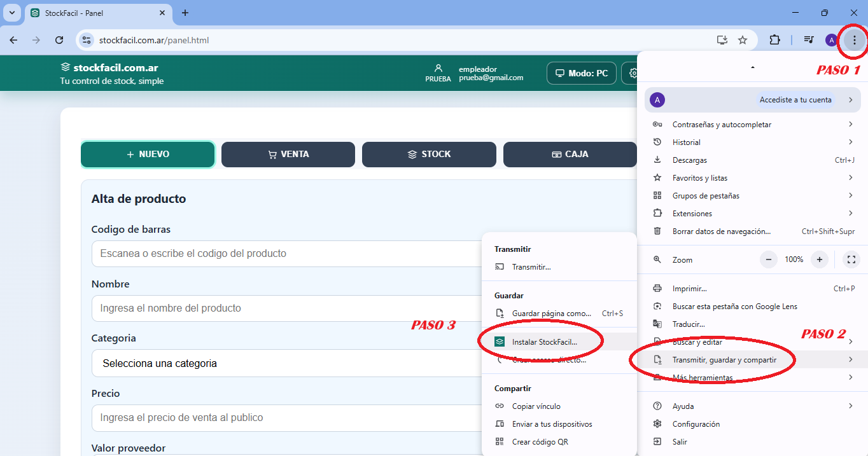The image size is (868, 456).
Task: Click the browser back arrow
Action: (x=13, y=40)
